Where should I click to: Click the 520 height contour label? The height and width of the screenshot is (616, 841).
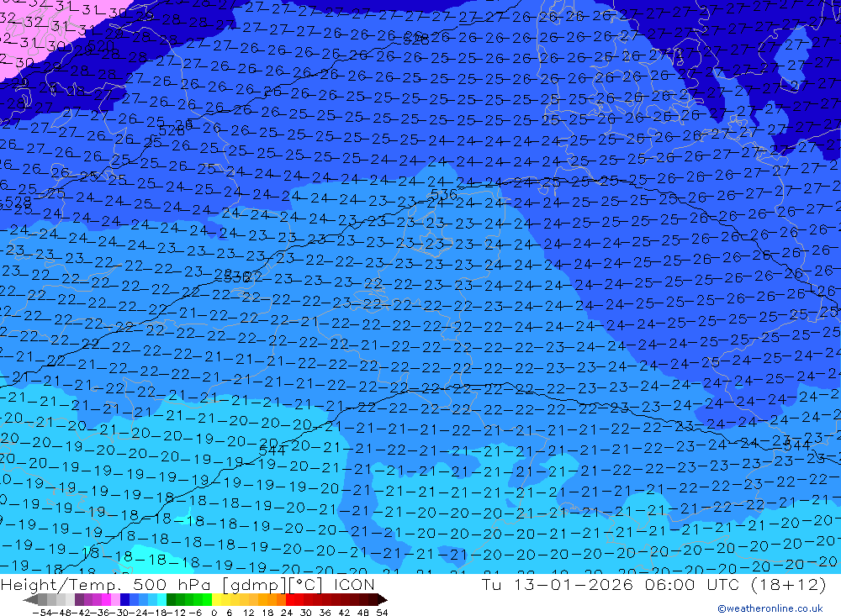(x=100, y=46)
